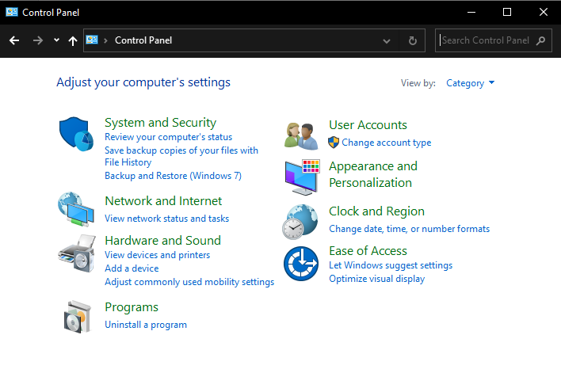Screen dimensions: 561x392
Task: Click the System and Security shield icon
Action: [x=77, y=134]
